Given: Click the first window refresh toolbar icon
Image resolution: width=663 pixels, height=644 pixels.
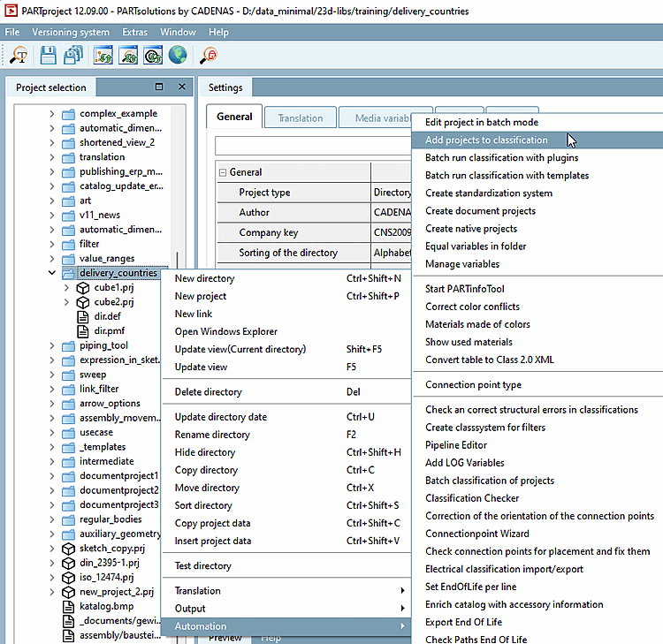Looking at the screenshot, I should click(x=103, y=56).
